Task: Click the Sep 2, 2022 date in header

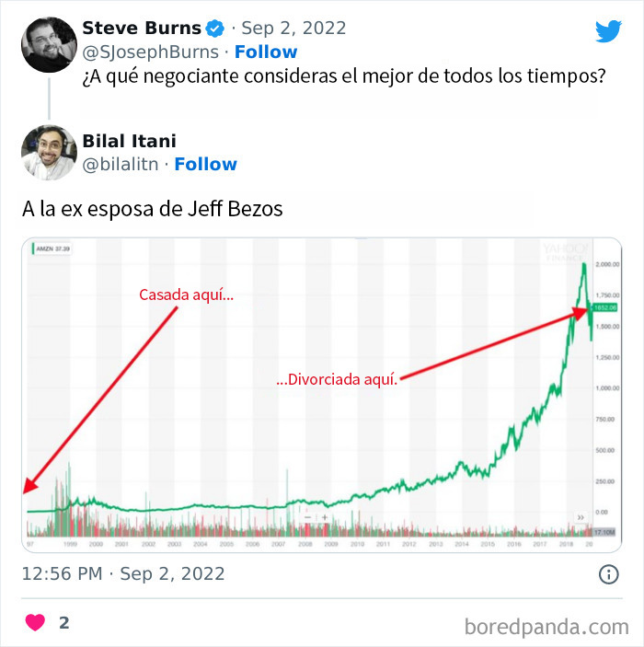Action: click(x=293, y=28)
